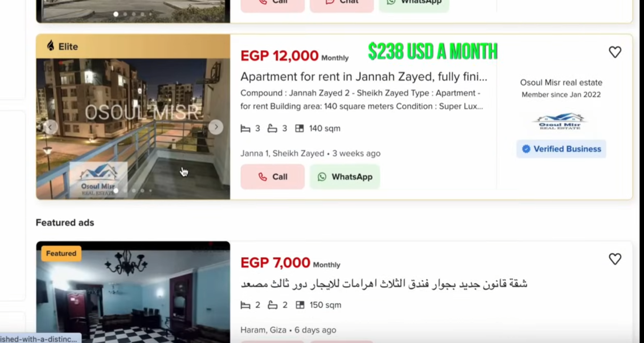
Task: Favorite the EGP 12,000 apartment with heart icon
Action: 615,52
